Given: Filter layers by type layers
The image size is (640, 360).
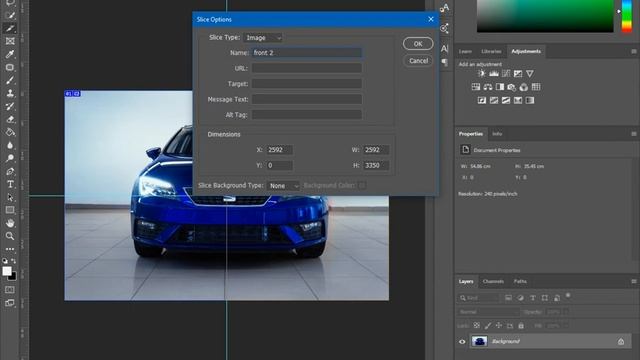Looking at the screenshot, I should click(533, 298).
